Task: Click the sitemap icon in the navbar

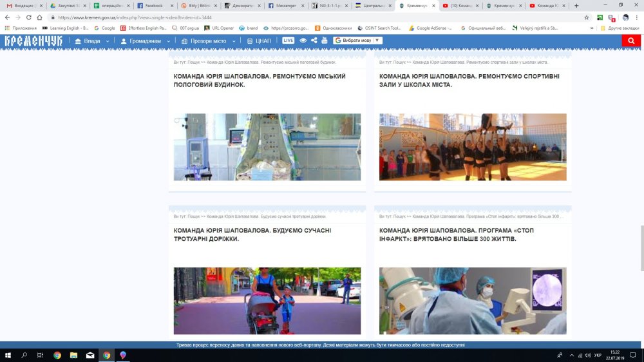Action: click(324, 41)
